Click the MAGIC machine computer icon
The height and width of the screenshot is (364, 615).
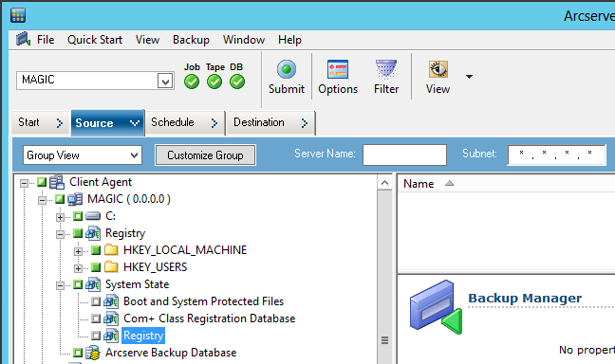tap(75, 199)
